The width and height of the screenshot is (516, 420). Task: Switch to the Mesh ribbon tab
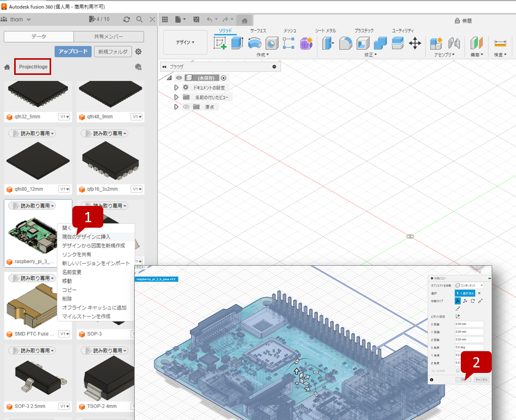tap(290, 30)
